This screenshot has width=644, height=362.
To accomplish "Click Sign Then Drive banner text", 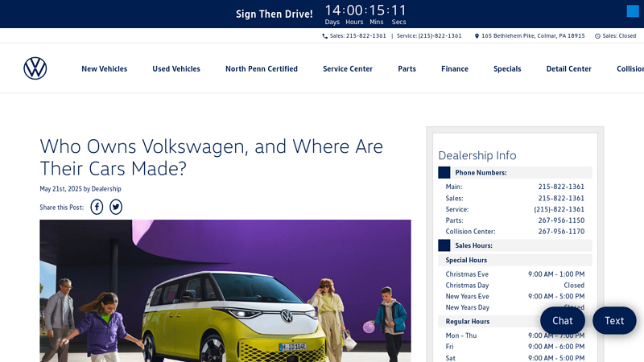I will (x=275, y=14).
